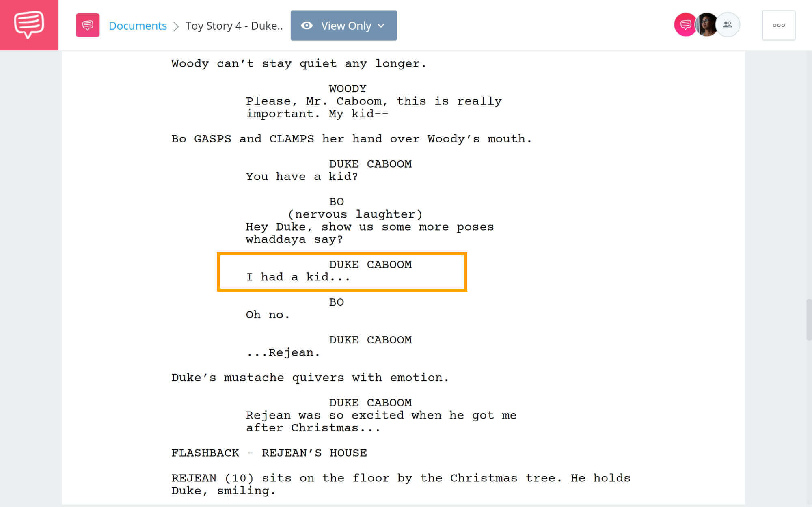This screenshot has width=812, height=507.
Task: Open the Documents section icon
Action: pyautogui.click(x=87, y=25)
